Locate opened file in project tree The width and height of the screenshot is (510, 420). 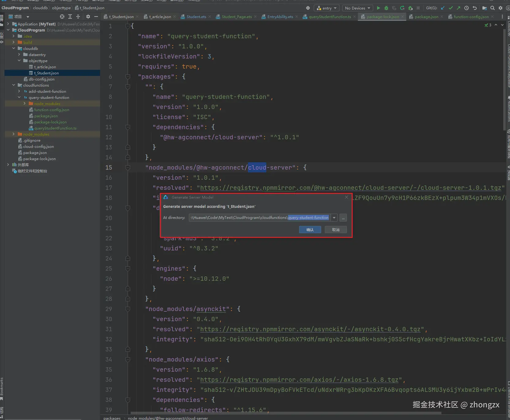(62, 17)
